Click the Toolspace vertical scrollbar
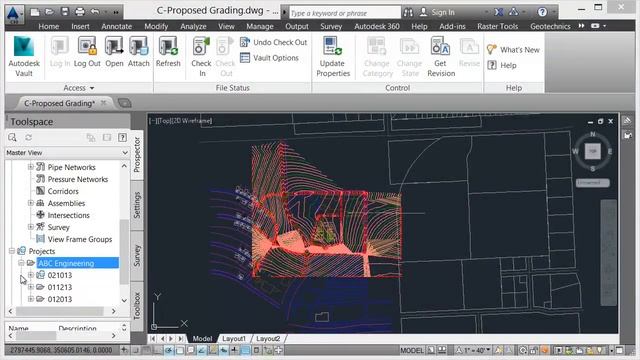The image size is (640, 360). (124, 251)
